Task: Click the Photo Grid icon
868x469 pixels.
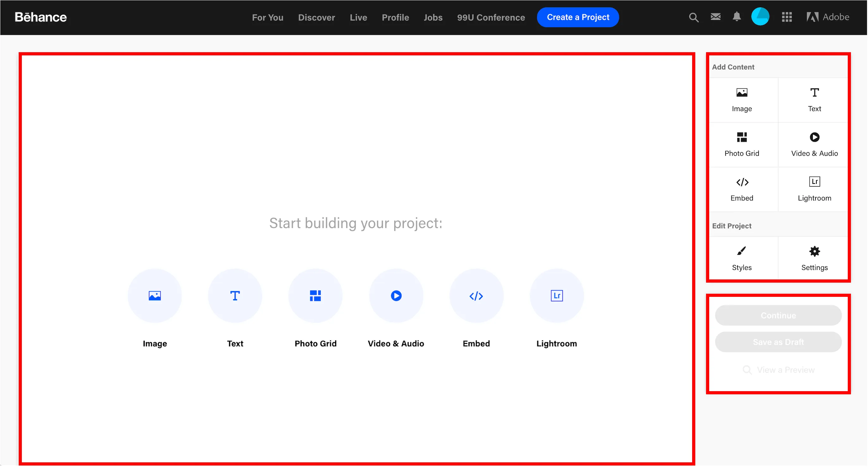Action: (x=315, y=296)
